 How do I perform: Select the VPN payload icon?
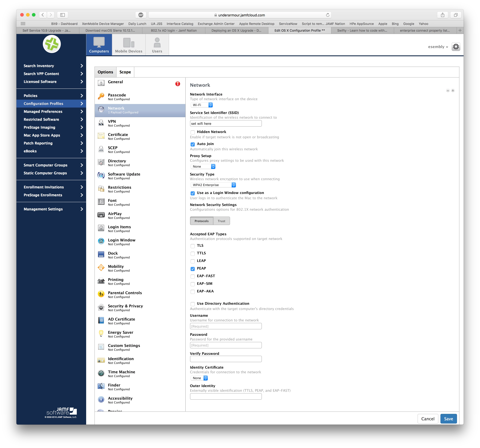coord(101,123)
